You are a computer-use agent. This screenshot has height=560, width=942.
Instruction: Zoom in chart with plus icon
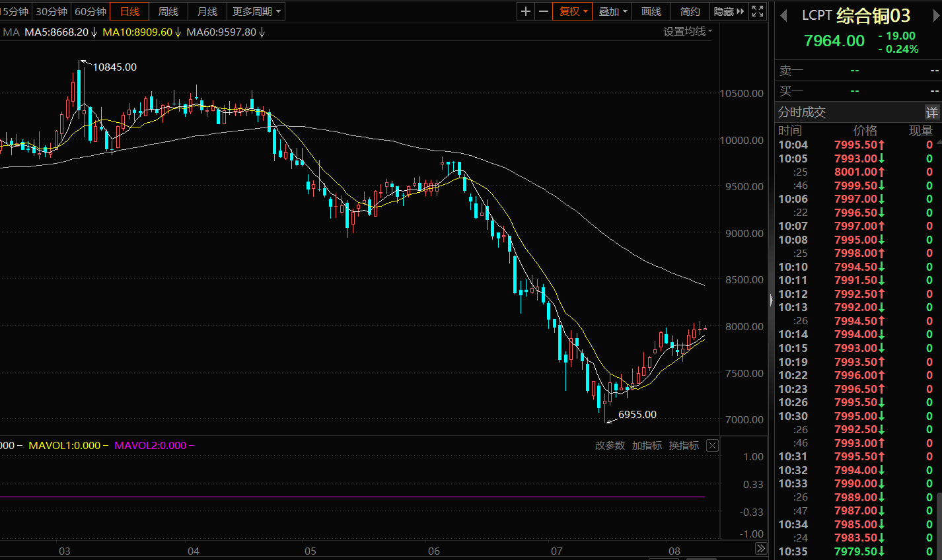click(x=526, y=11)
